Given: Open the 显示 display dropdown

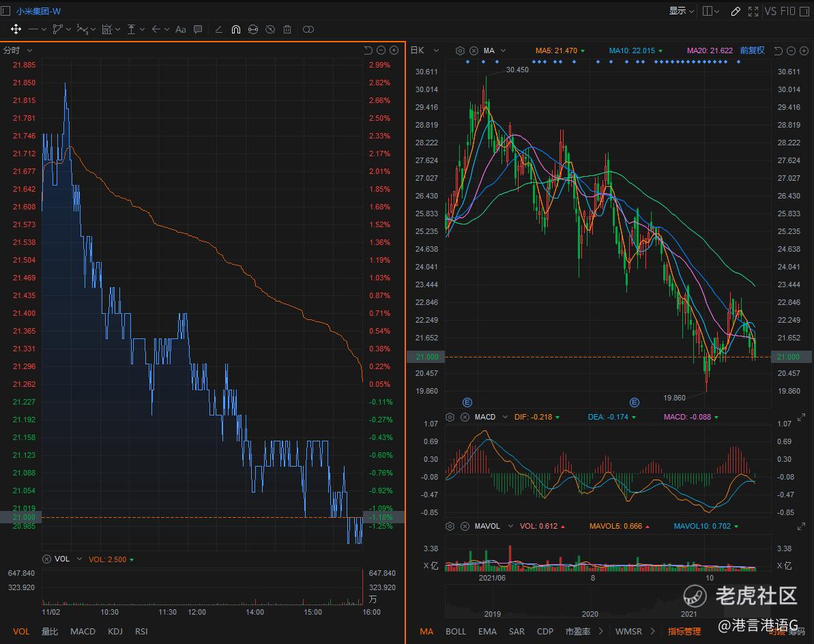Looking at the screenshot, I should point(681,11).
